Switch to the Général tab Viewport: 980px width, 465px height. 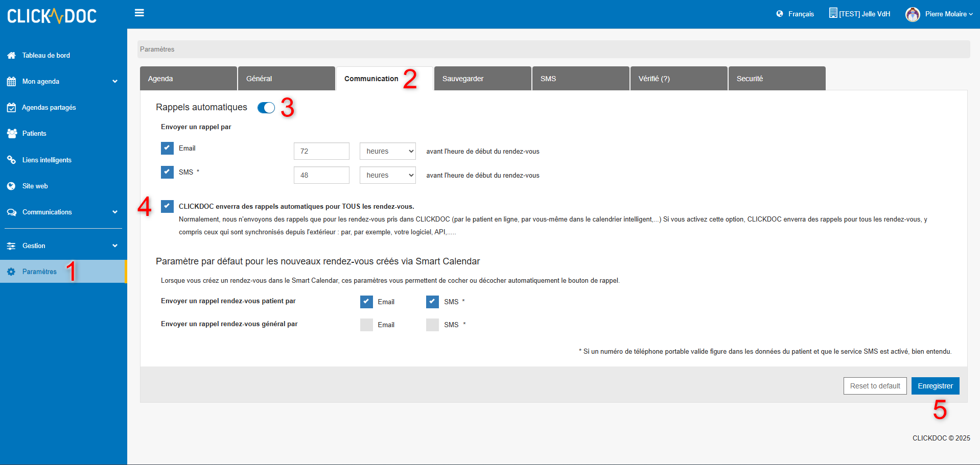tap(286, 79)
